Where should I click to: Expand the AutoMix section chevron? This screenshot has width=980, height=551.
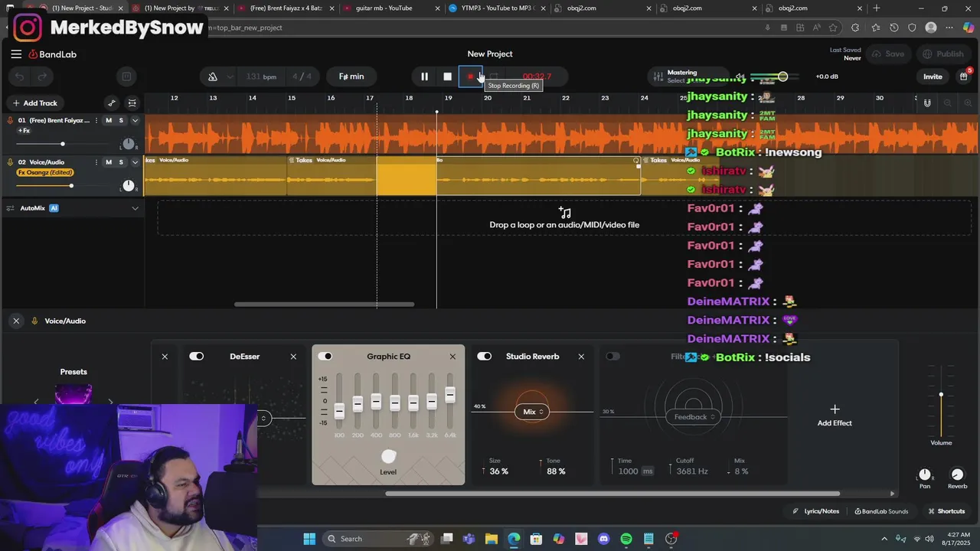(136, 208)
